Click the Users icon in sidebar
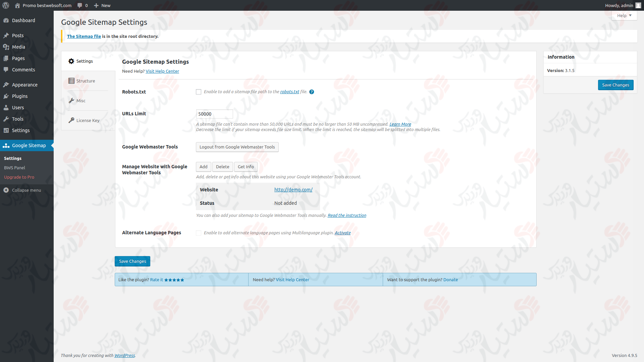Screen dimensions: 644x362 [x=6, y=108]
